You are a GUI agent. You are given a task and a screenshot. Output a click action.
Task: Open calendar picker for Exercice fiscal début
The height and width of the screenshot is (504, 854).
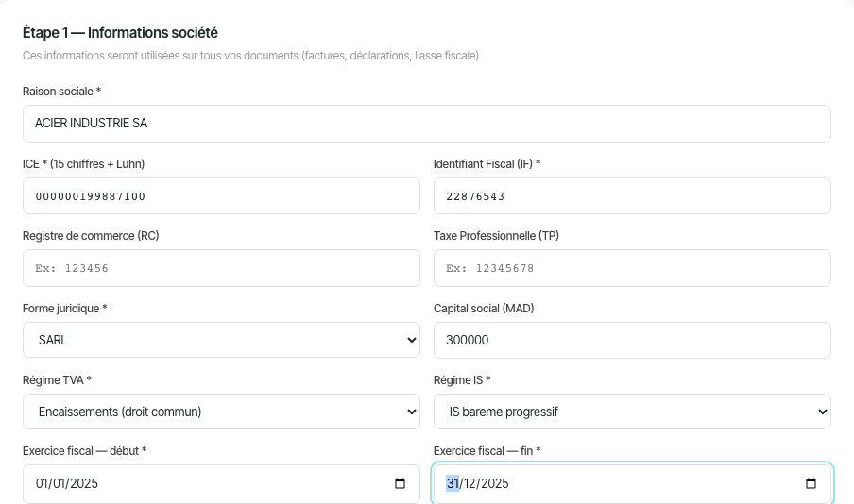click(x=400, y=483)
